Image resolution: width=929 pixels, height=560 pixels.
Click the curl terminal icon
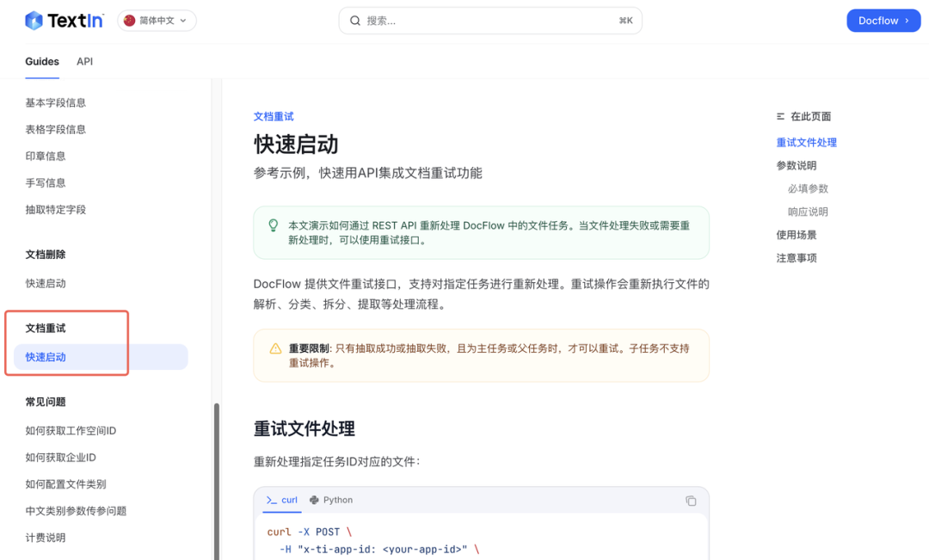(271, 500)
